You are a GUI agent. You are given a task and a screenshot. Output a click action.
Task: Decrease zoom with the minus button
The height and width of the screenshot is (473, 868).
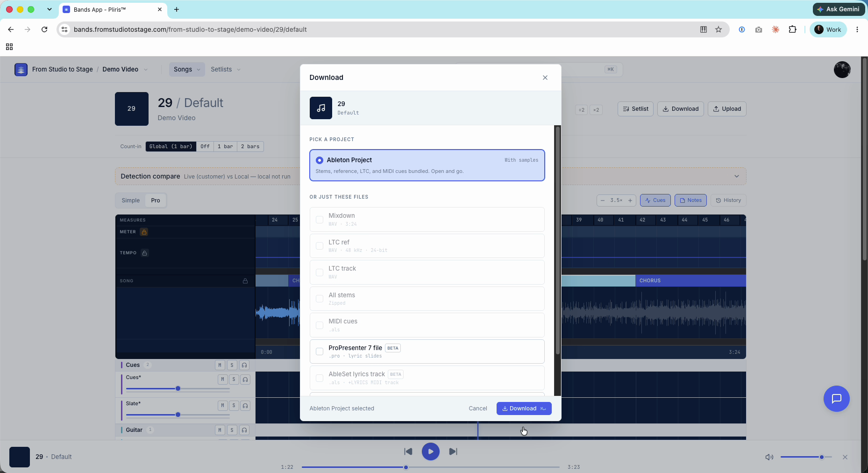[x=603, y=201]
